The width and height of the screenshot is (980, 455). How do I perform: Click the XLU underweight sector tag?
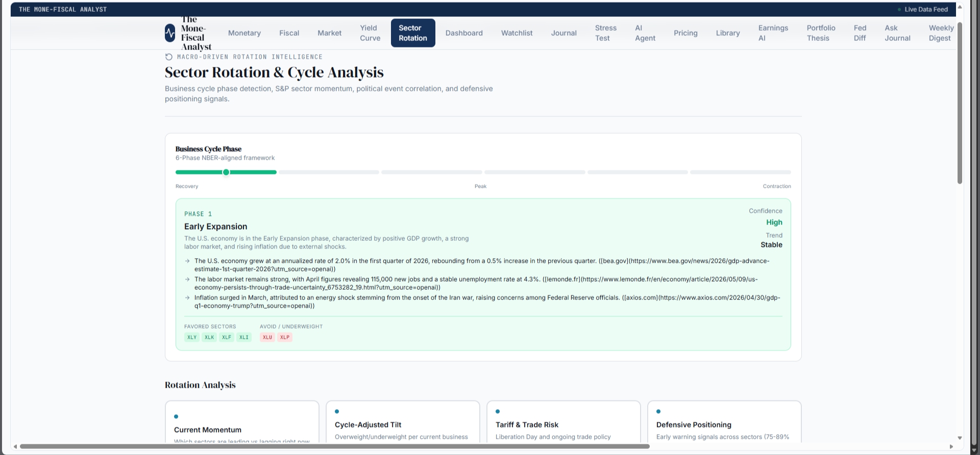click(x=267, y=337)
